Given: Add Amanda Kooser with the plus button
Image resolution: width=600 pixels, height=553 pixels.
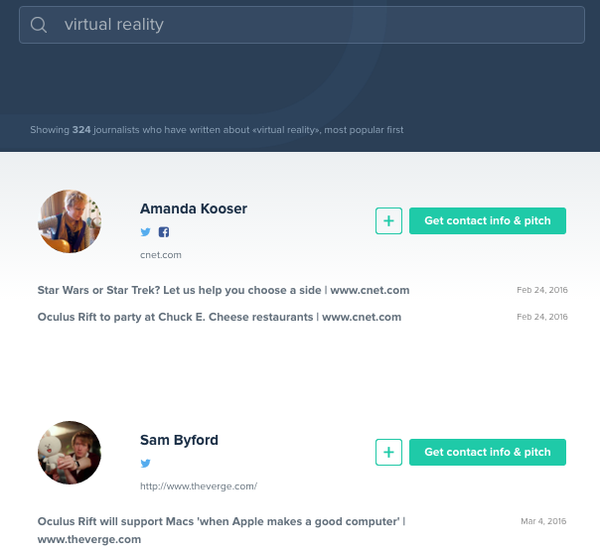Looking at the screenshot, I should click(x=388, y=221).
